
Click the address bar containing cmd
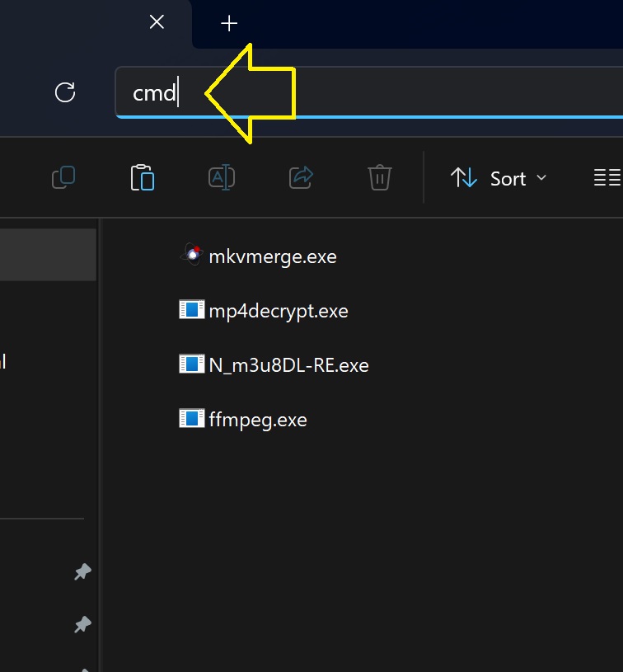click(x=369, y=92)
